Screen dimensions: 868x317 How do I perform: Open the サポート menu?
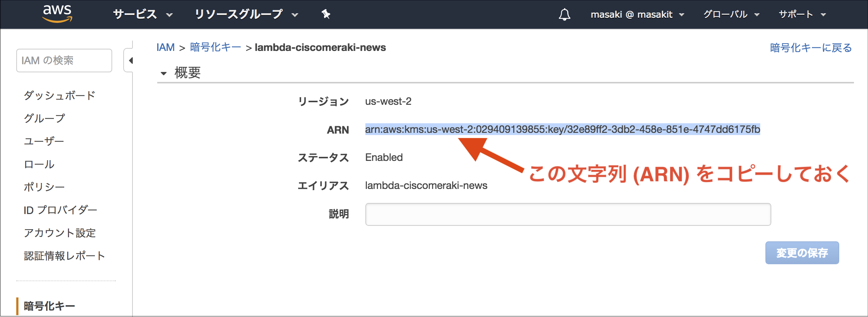pyautogui.click(x=802, y=15)
